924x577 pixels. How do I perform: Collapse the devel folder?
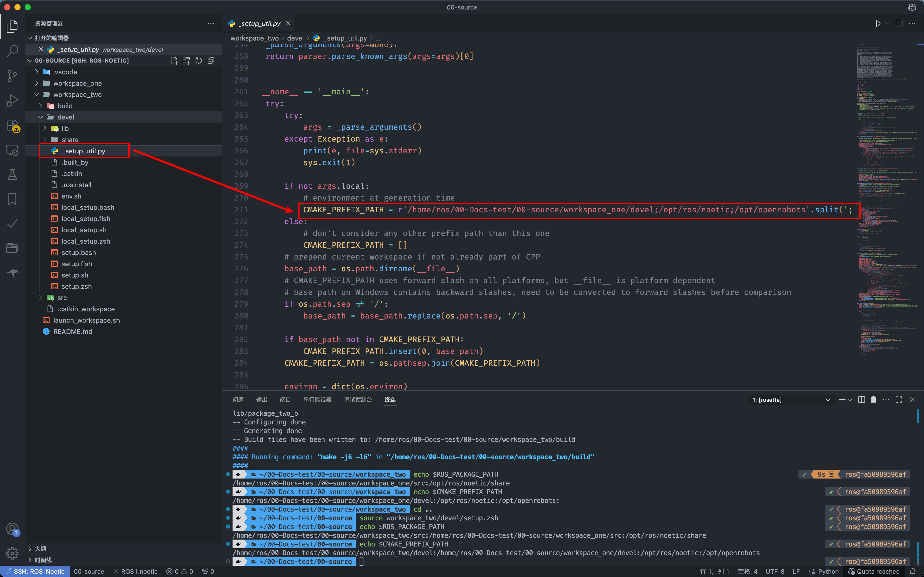click(x=66, y=117)
